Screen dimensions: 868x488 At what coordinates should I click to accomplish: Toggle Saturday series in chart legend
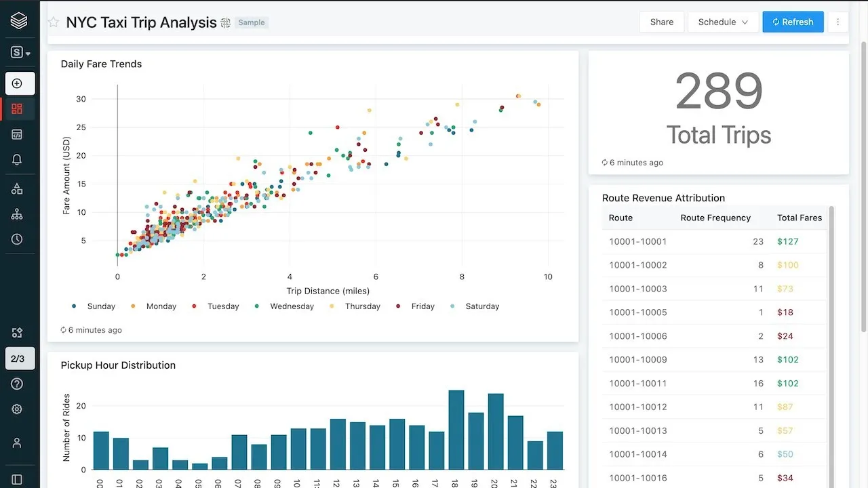475,306
